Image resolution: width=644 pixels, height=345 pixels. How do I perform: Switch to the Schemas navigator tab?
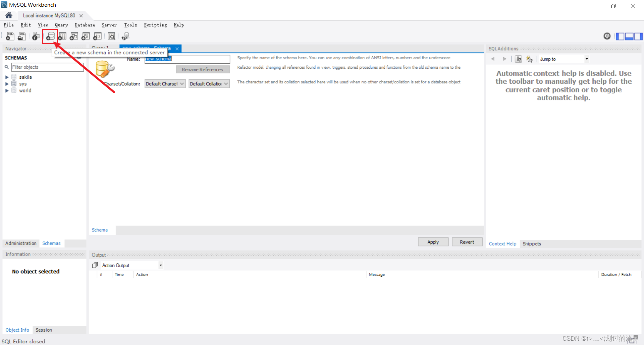coord(52,243)
